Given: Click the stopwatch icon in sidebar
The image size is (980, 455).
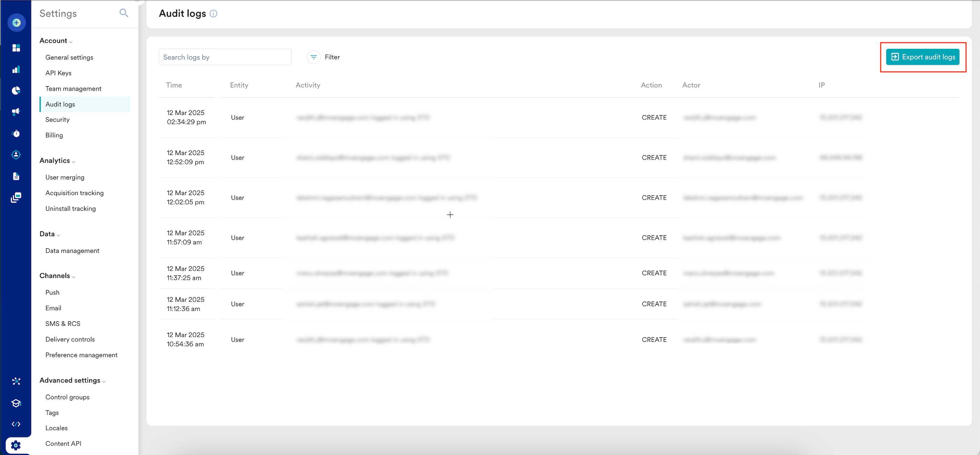Looking at the screenshot, I should [x=16, y=133].
